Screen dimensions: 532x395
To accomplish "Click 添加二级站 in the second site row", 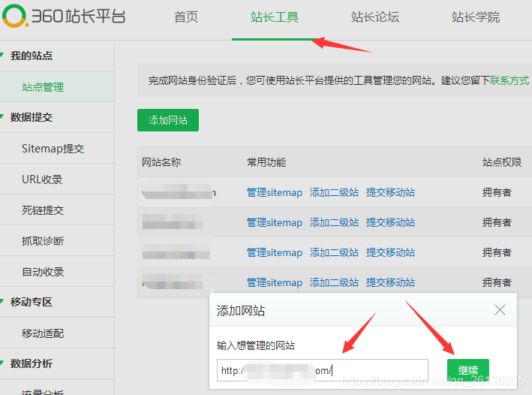I will 334,222.
